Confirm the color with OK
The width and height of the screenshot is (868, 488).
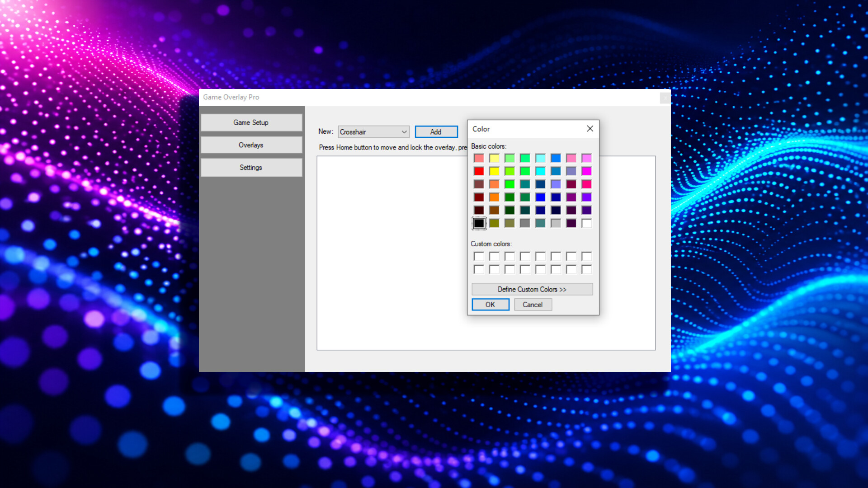point(491,305)
